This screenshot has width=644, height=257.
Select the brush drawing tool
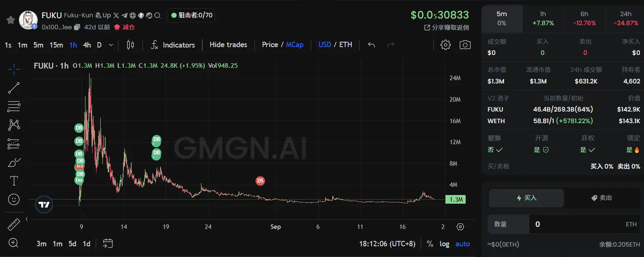14,162
